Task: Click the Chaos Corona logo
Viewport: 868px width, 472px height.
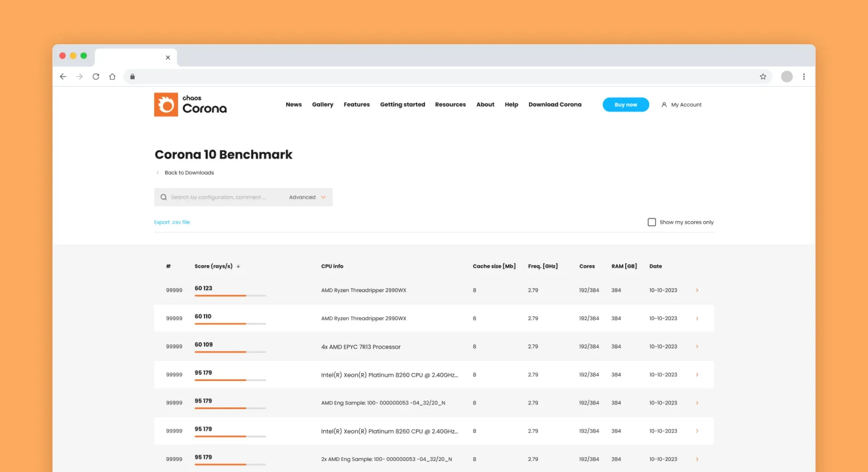Action: (x=190, y=104)
